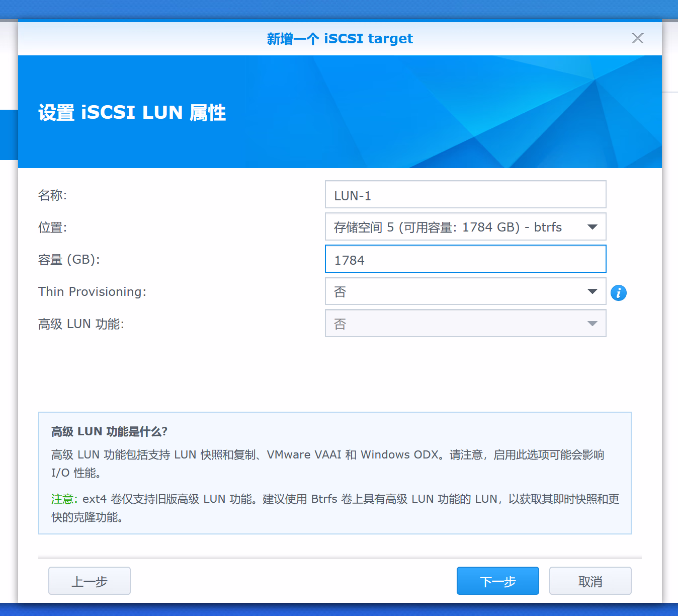Click the 位置 label
This screenshot has width=678, height=616.
pyautogui.click(x=52, y=227)
